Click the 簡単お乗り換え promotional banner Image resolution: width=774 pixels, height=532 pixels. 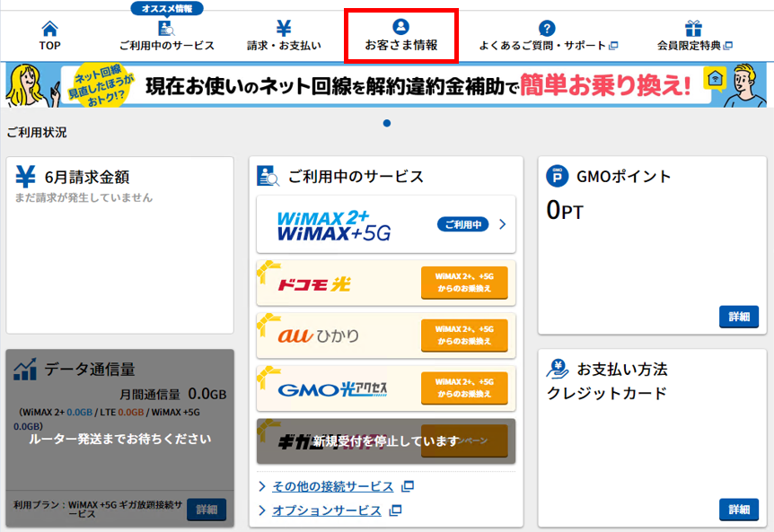click(x=387, y=85)
